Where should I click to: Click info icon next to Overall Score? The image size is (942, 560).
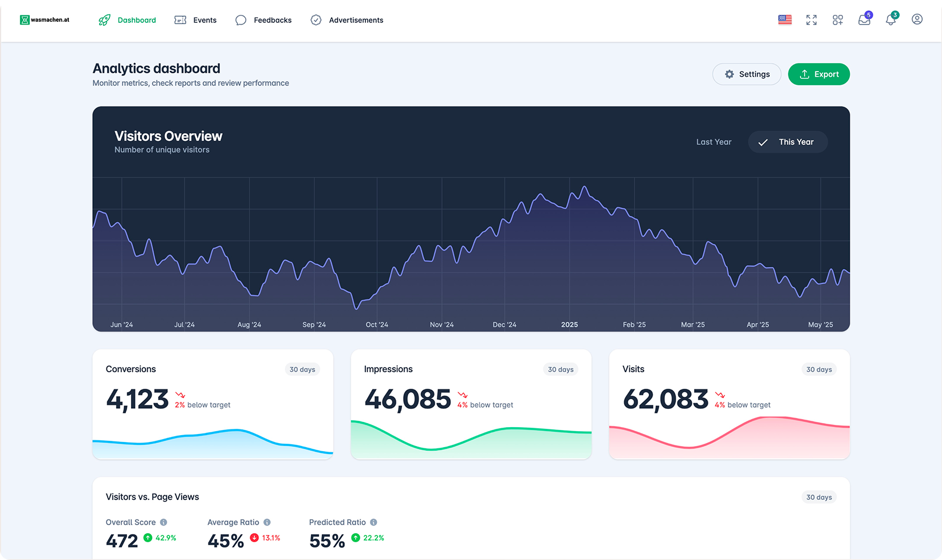click(x=164, y=522)
